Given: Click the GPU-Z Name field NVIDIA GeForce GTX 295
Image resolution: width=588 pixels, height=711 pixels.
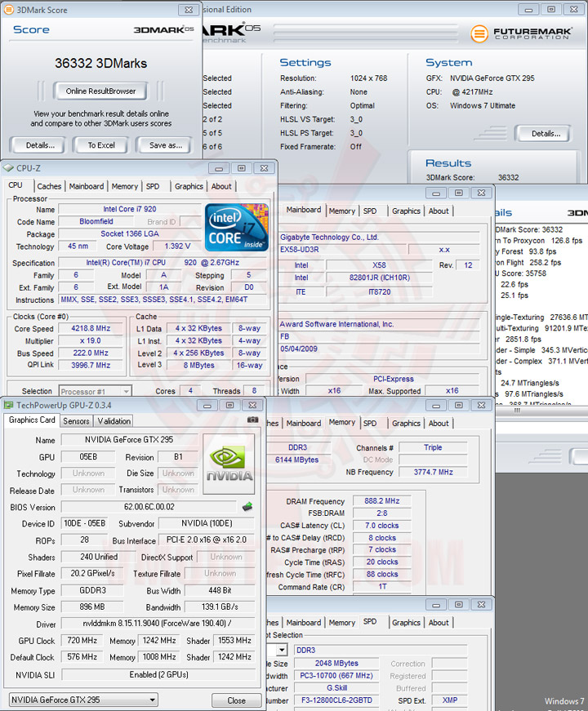Looking at the screenshot, I should [x=129, y=440].
